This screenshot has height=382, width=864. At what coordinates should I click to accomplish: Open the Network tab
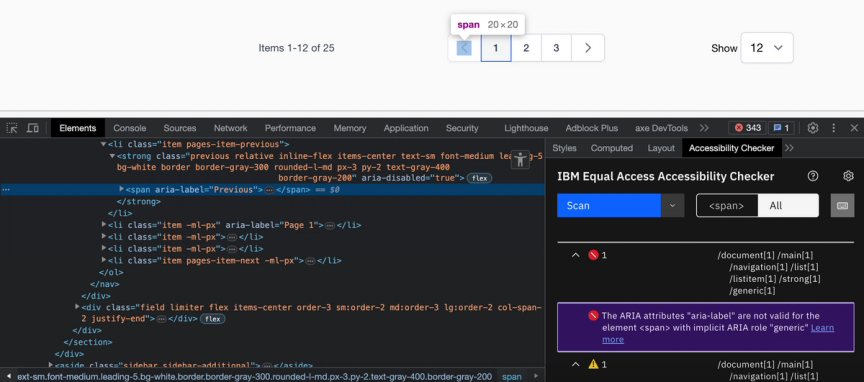(x=230, y=128)
